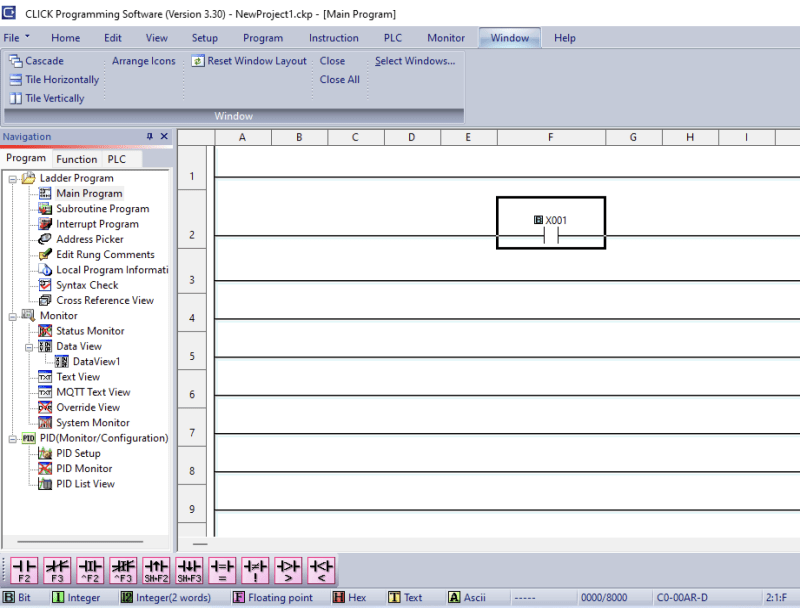
Task: Open Interrupt Program in the tree
Action: [x=97, y=224]
